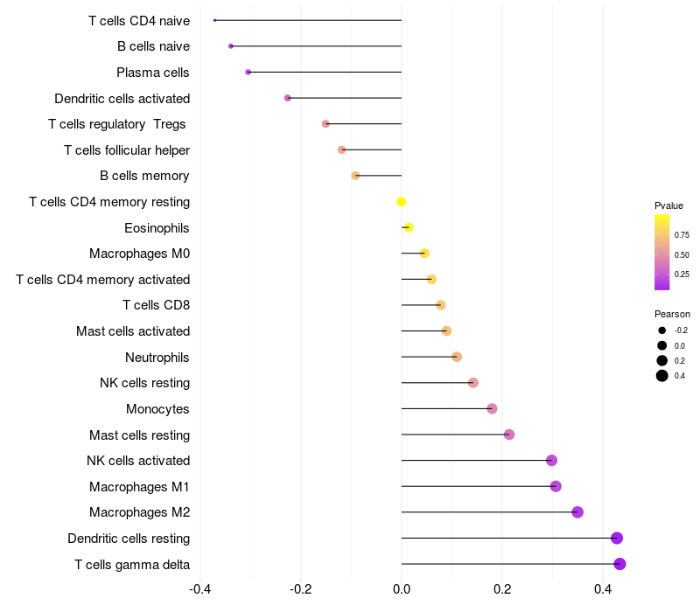Select the Monocytes pink data point
The height and width of the screenshot is (612, 700).
pyautogui.click(x=492, y=408)
